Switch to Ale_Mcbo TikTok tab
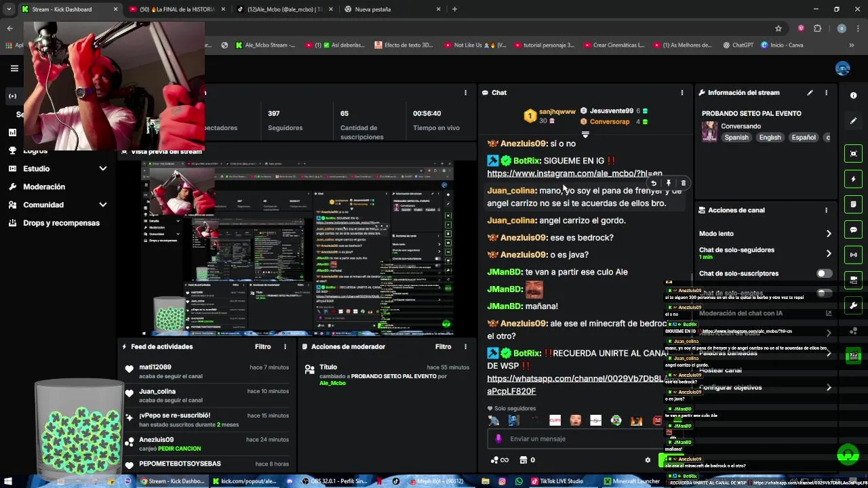 [x=284, y=9]
